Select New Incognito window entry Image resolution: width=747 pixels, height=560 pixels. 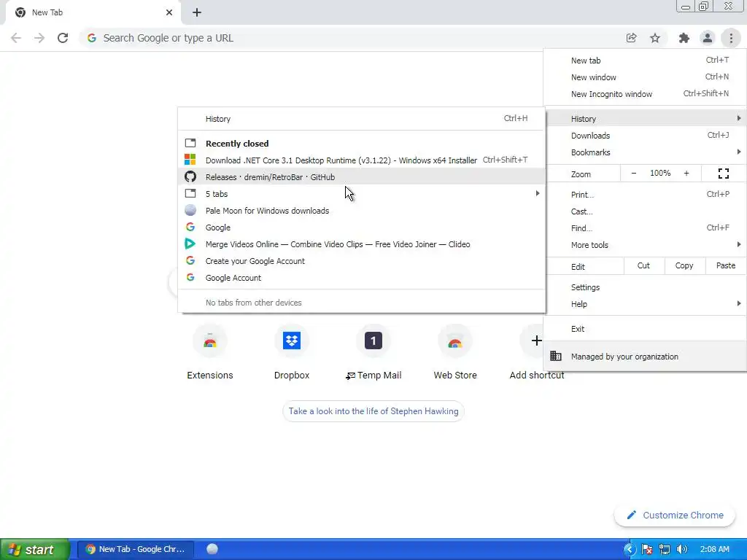645,94
